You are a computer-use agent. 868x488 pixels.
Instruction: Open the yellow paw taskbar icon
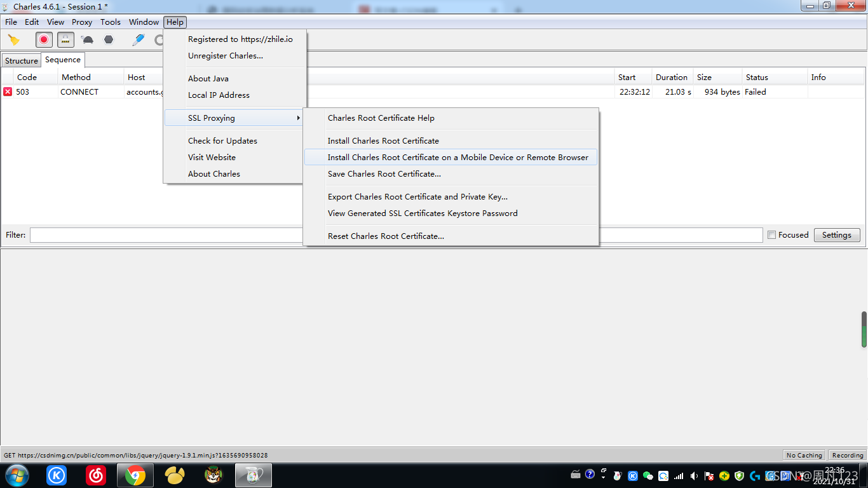(175, 475)
